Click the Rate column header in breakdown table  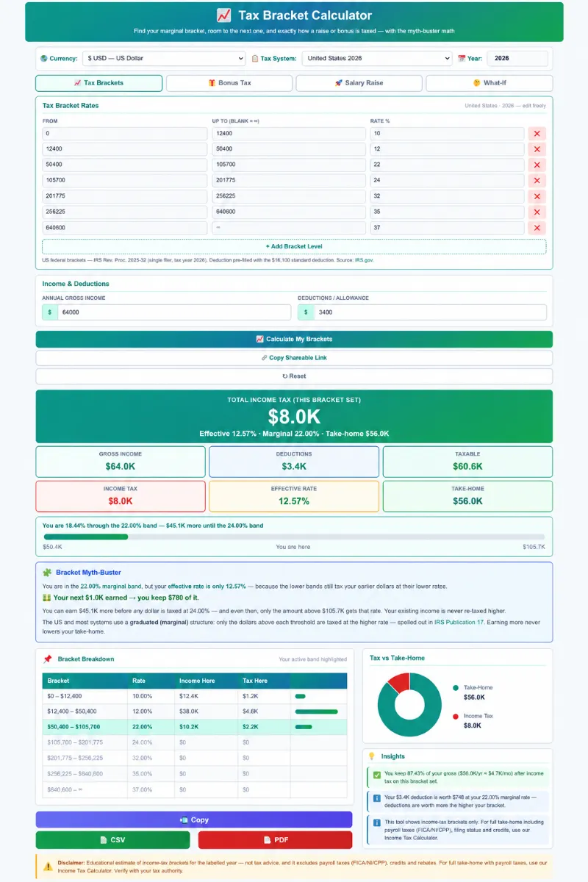point(151,681)
